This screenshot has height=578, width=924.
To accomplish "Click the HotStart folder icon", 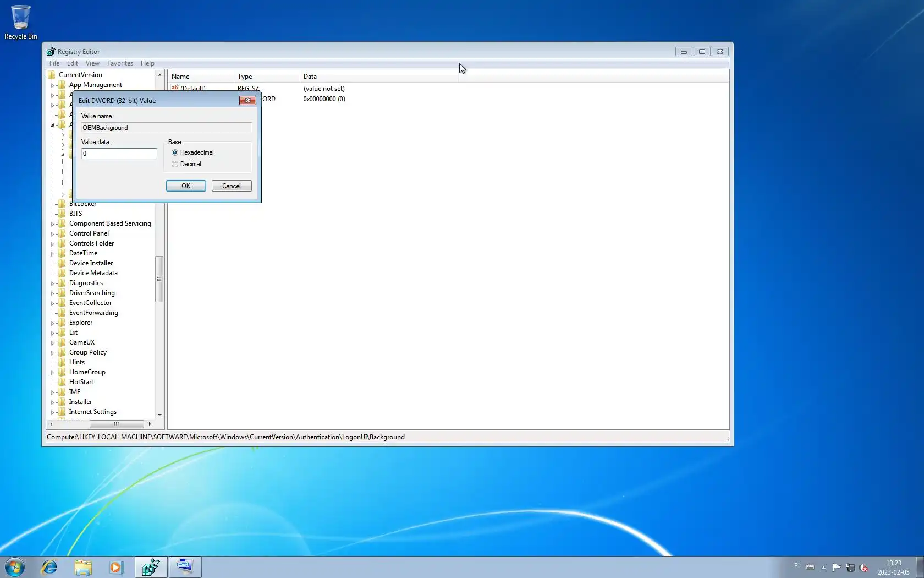I will point(62,382).
